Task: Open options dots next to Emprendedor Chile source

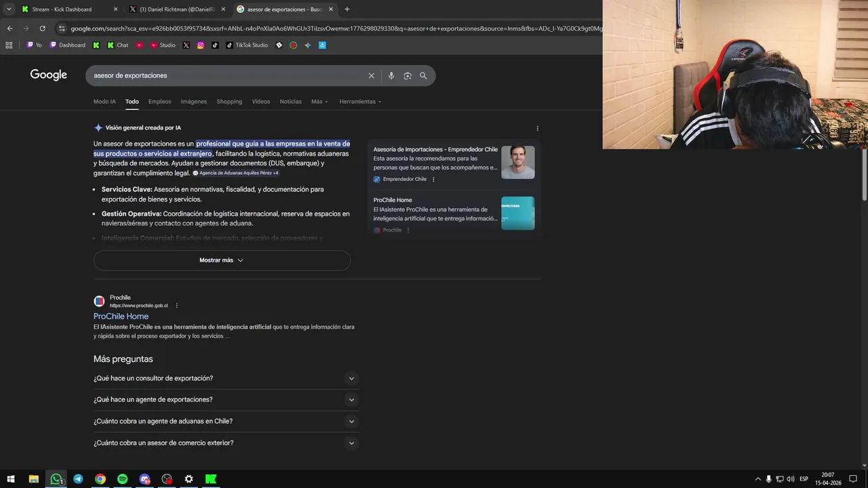Action: (433, 180)
